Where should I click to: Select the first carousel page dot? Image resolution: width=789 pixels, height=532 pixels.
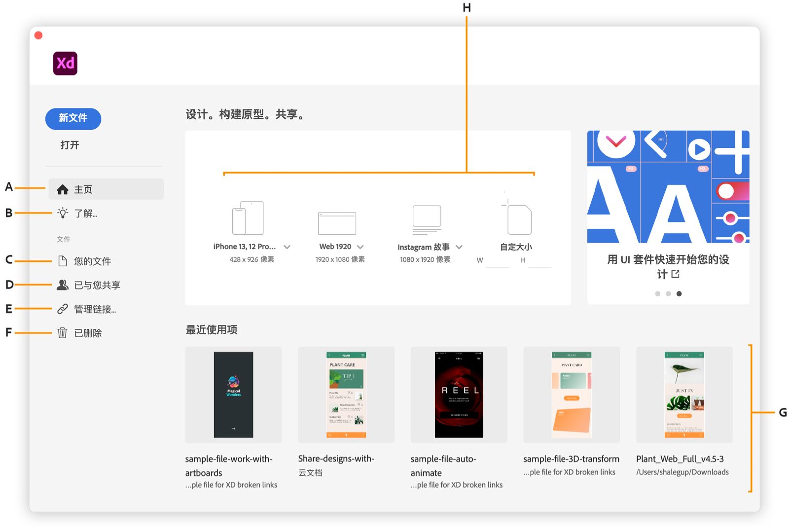[x=657, y=294]
